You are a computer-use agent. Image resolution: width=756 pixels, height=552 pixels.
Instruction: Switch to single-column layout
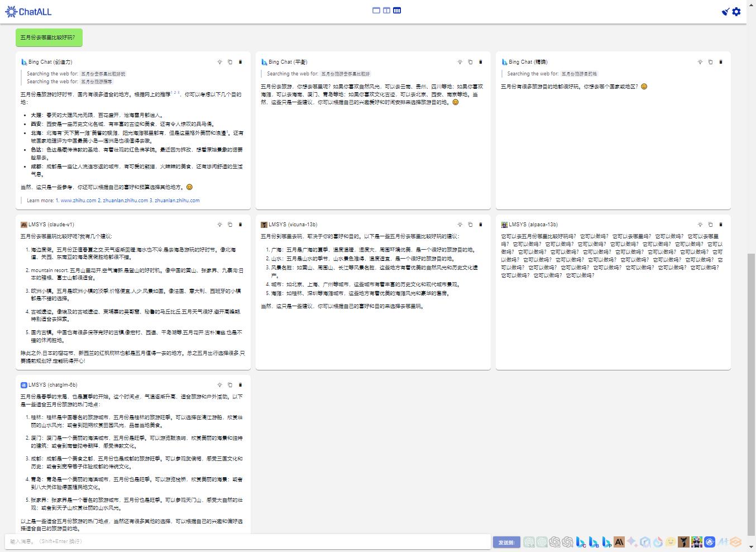(376, 10)
